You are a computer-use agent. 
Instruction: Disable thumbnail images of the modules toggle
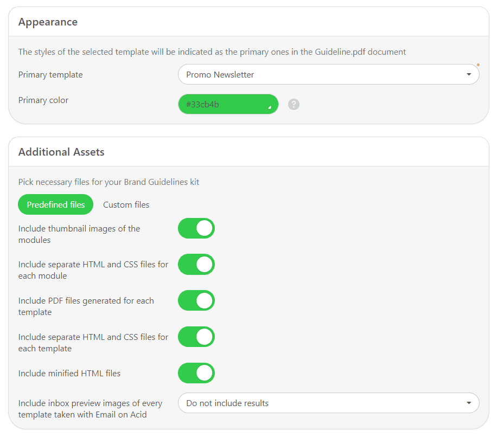196,228
